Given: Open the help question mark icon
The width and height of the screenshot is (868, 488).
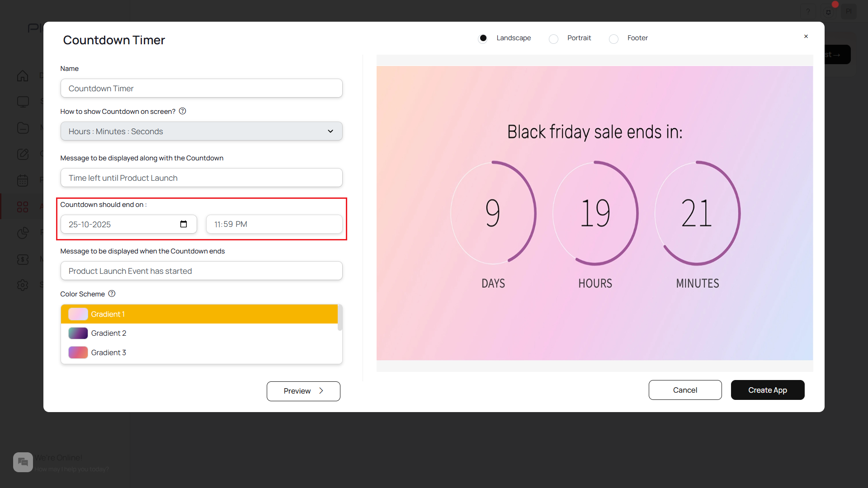Looking at the screenshot, I should (x=808, y=11).
